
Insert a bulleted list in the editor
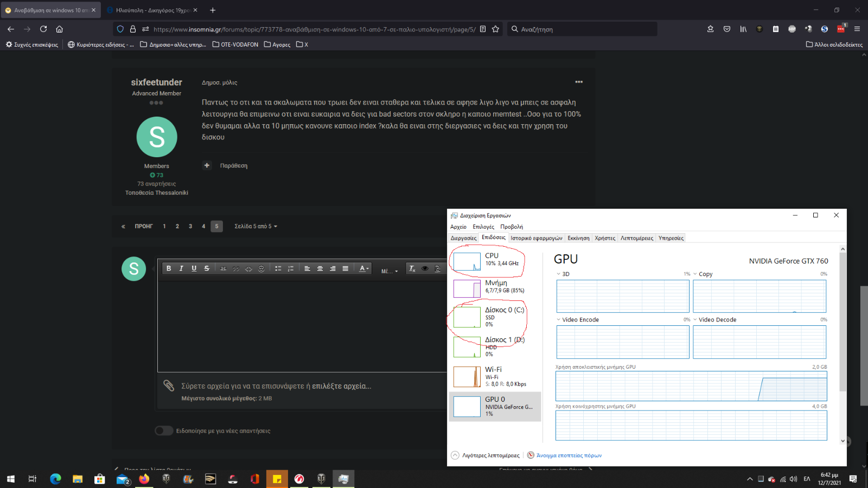[278, 268]
